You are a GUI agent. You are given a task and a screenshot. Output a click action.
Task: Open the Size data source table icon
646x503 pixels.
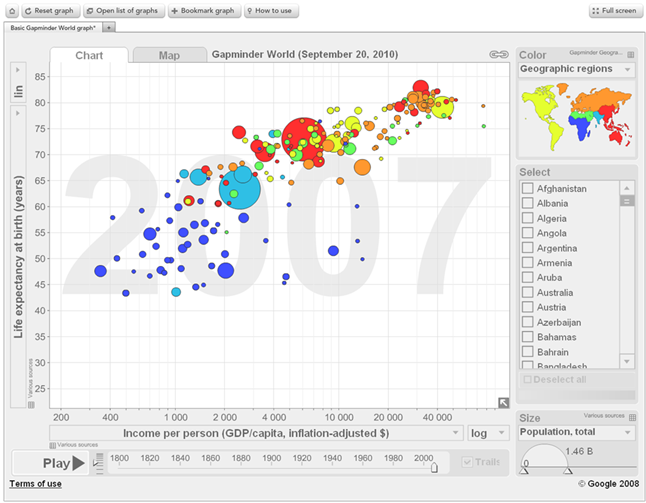point(632,417)
